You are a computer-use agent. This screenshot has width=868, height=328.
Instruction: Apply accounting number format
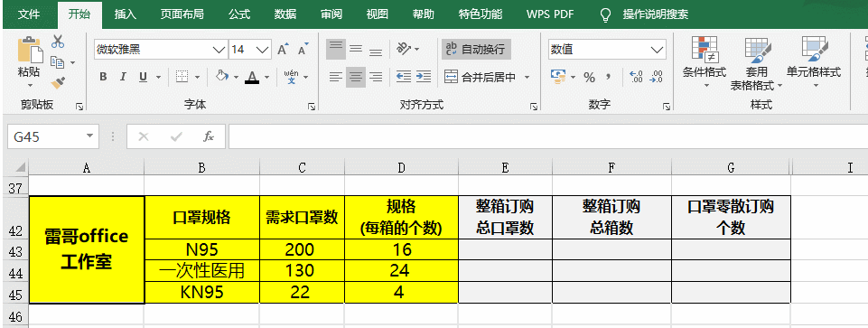(558, 77)
